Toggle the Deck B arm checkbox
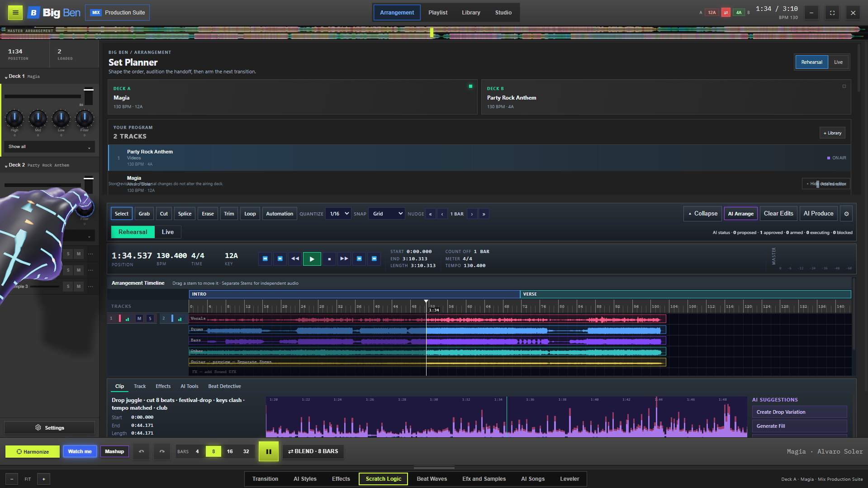 click(844, 86)
